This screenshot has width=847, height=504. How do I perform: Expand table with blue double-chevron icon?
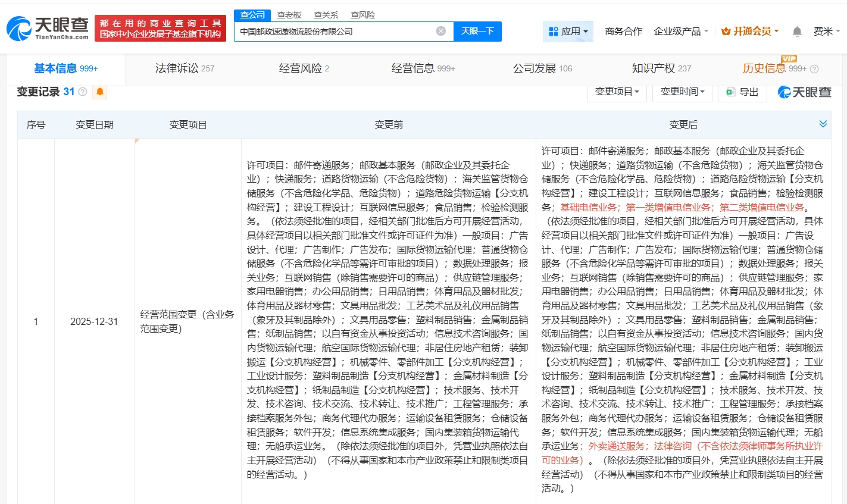click(823, 124)
